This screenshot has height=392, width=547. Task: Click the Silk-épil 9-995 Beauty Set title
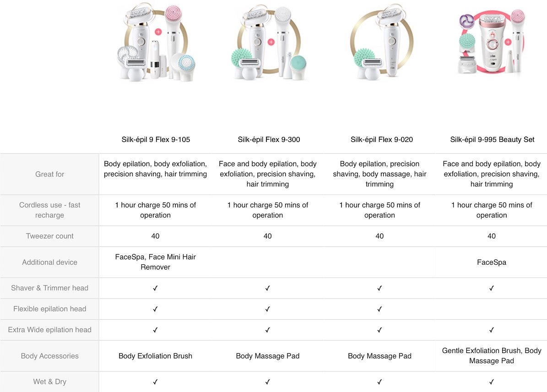492,140
